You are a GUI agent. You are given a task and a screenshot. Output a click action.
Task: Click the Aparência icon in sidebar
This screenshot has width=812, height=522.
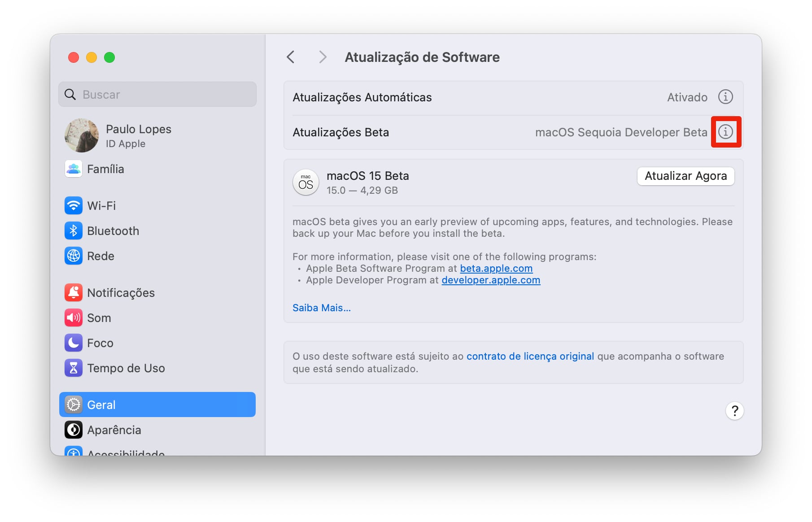pos(74,430)
